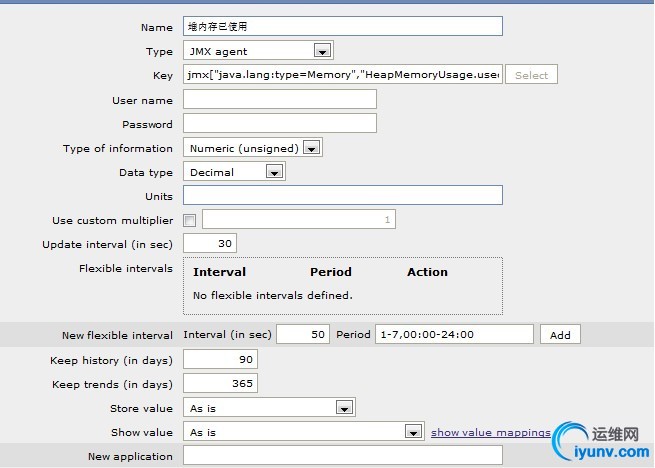Click the New application input field
This screenshot has width=655, height=468.
coord(343,455)
